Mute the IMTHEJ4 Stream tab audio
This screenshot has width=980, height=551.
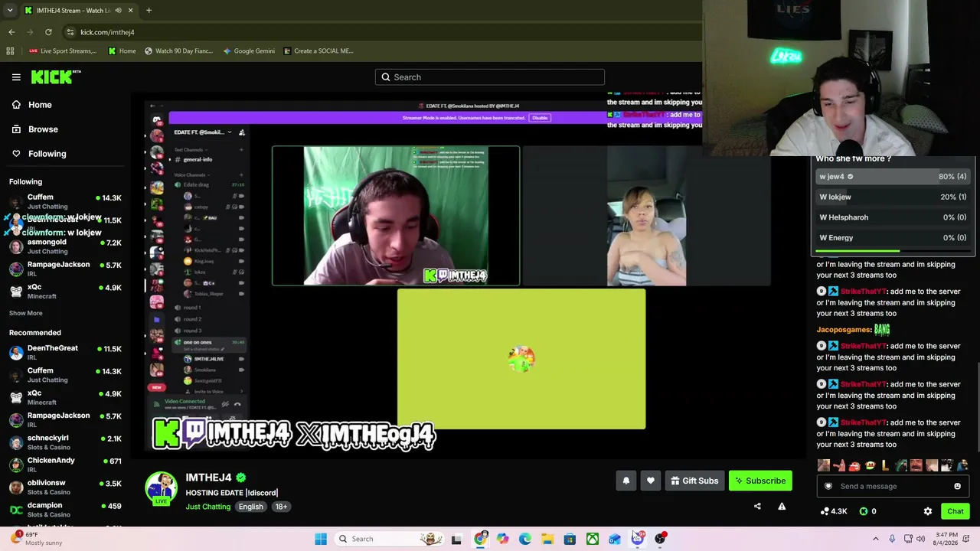[119, 11]
